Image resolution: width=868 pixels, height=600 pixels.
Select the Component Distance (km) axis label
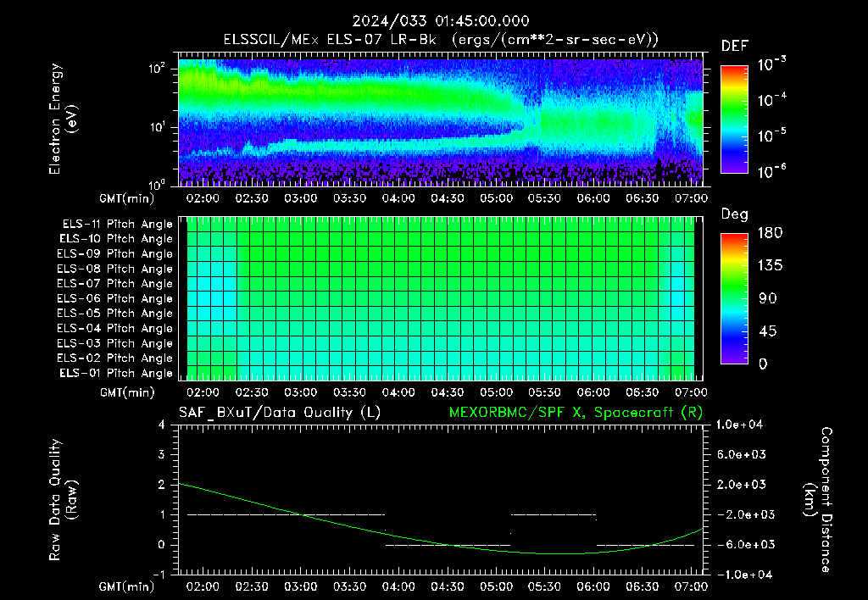pos(818,500)
